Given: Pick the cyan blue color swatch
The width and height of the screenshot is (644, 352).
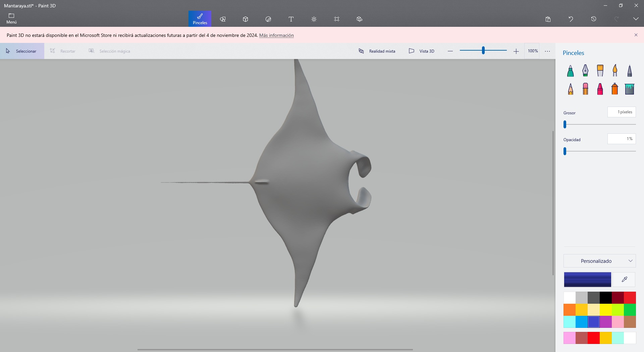Looking at the screenshot, I should click(x=582, y=322).
